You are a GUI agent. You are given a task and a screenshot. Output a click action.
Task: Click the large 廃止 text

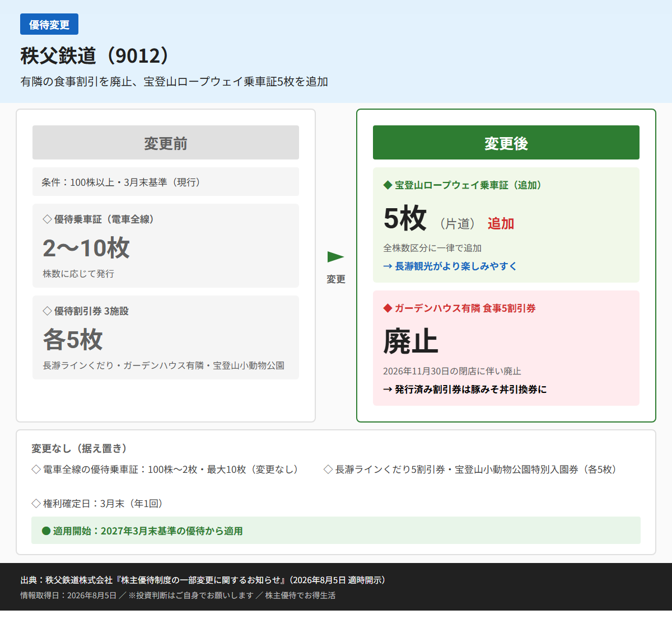pyautogui.click(x=410, y=341)
